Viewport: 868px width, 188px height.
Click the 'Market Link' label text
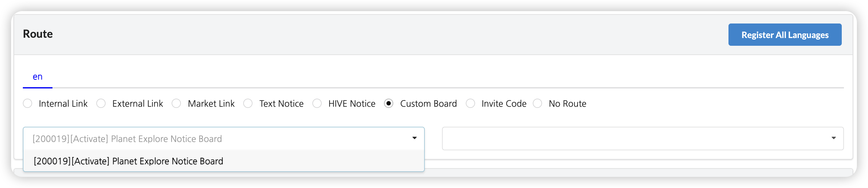point(211,104)
